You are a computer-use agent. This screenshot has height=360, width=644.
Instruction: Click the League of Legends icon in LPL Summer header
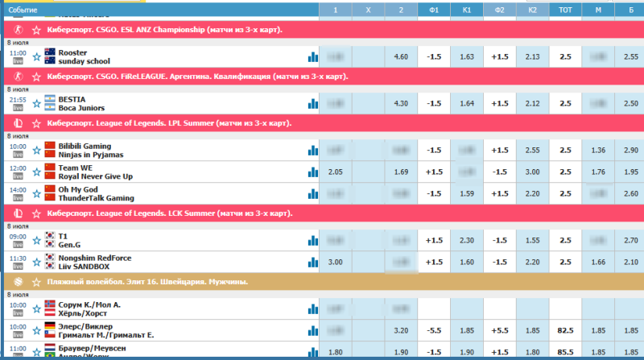pyautogui.click(x=18, y=123)
